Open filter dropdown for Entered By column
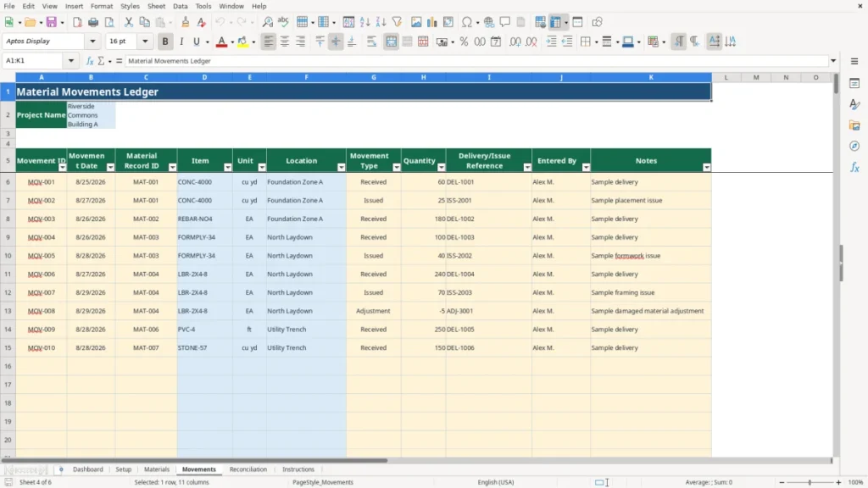Image resolution: width=868 pixels, height=488 pixels. [586, 167]
